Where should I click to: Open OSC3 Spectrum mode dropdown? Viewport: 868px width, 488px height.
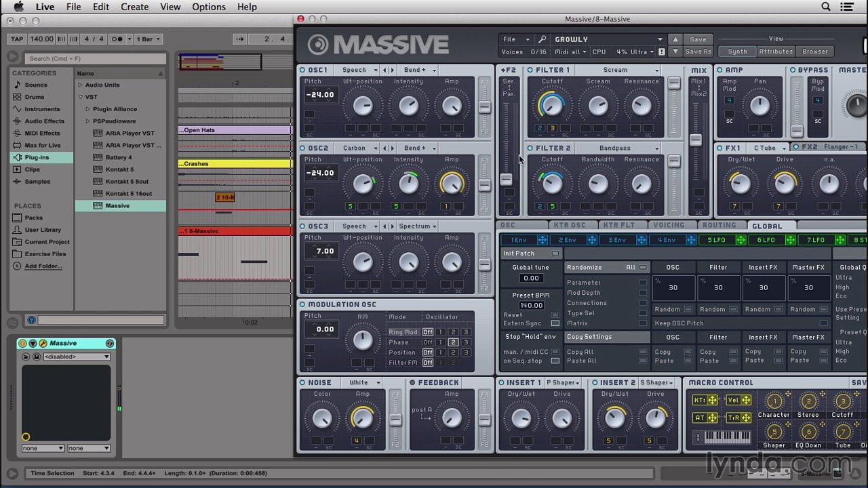417,226
